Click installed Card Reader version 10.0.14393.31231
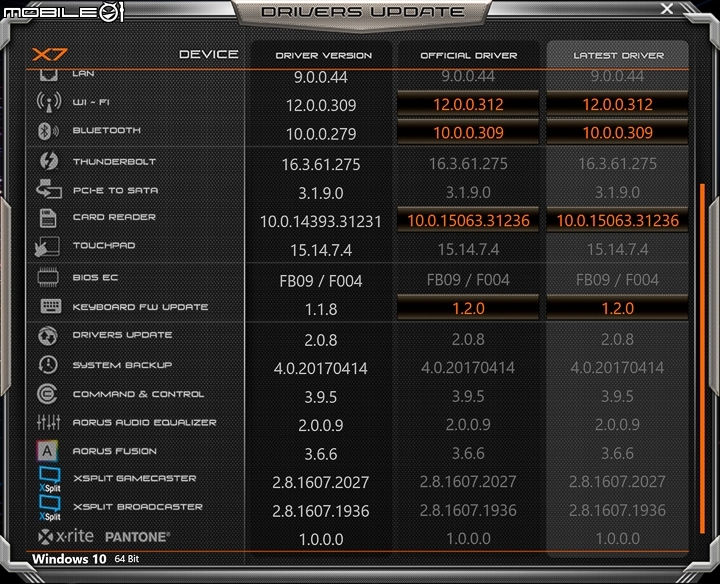Screen dimensions: 720x584 tap(321, 222)
